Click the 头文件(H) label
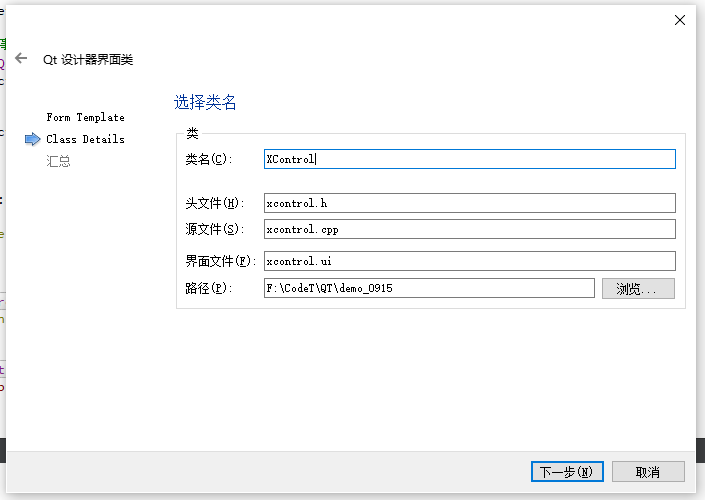705x500 pixels. [x=214, y=203]
